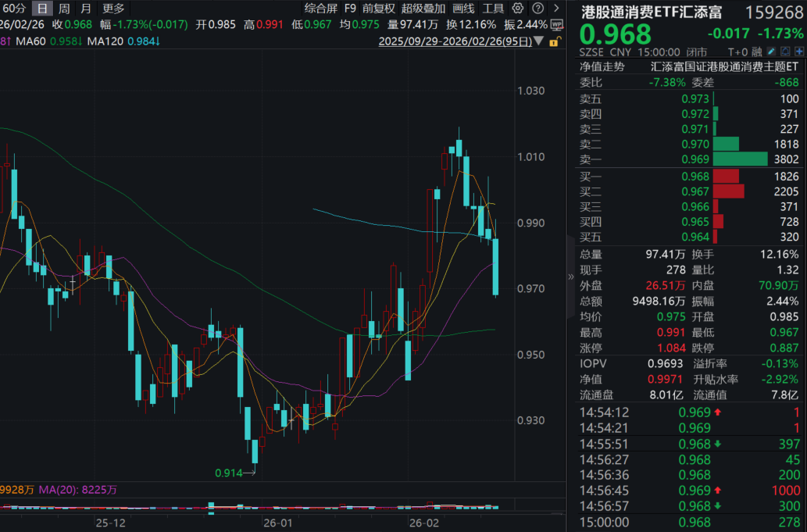Screen dimensions: 807x532
Task: Select the 月 monthly tab
Action: point(85,9)
